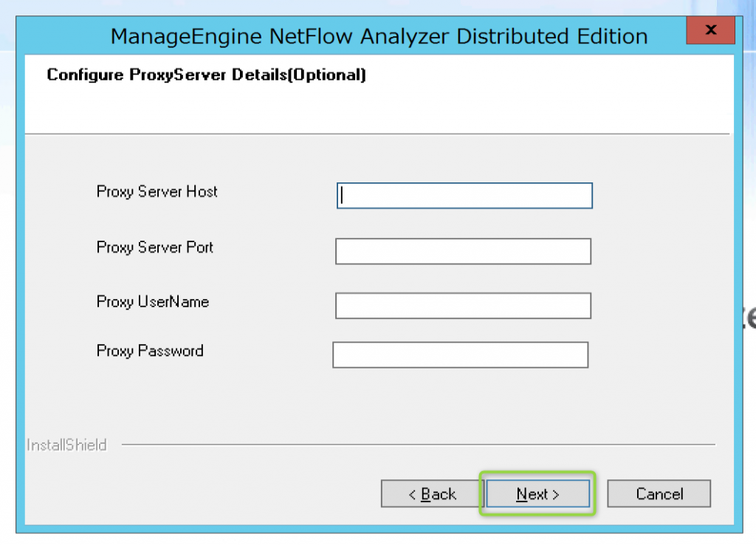Click the Proxy Server Host label

[x=157, y=192]
